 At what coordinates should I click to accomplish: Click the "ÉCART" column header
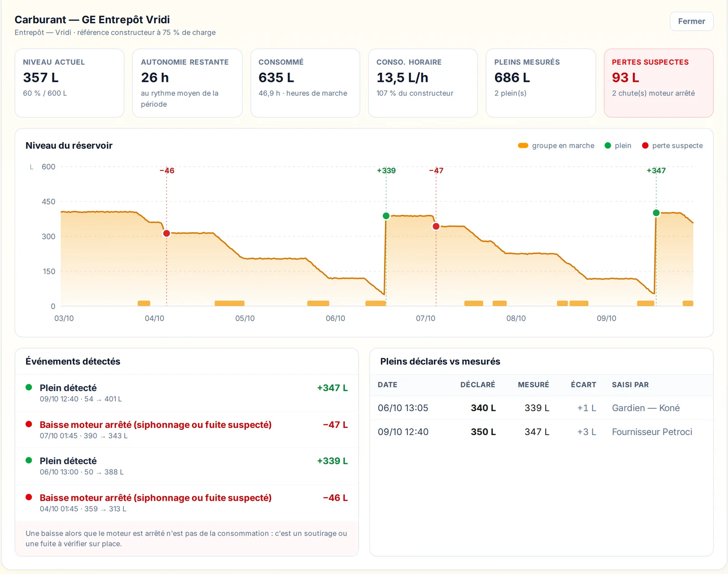tap(583, 385)
